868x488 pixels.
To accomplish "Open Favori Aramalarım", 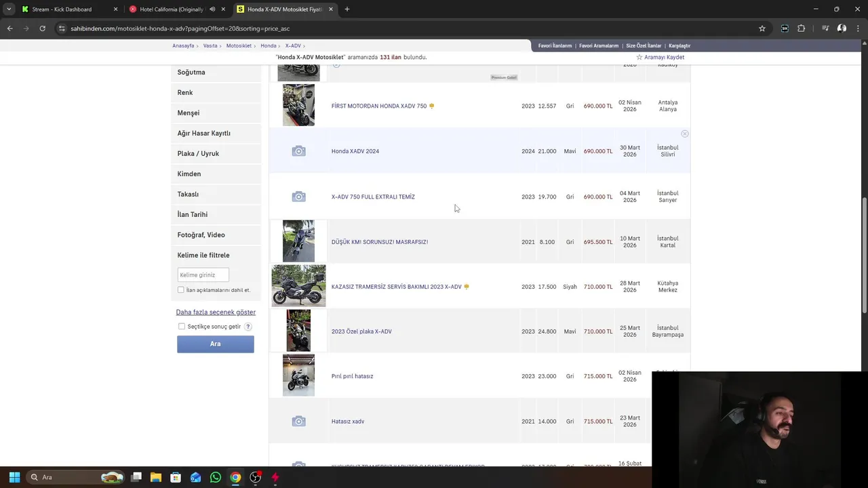I will click(x=599, y=45).
